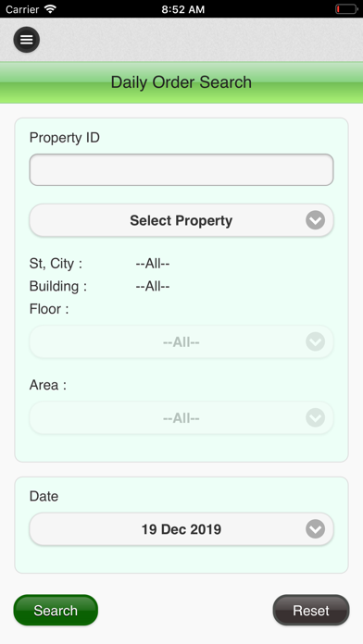
Task: Open the 19 Dec 2019 date picker
Action: pos(181,529)
